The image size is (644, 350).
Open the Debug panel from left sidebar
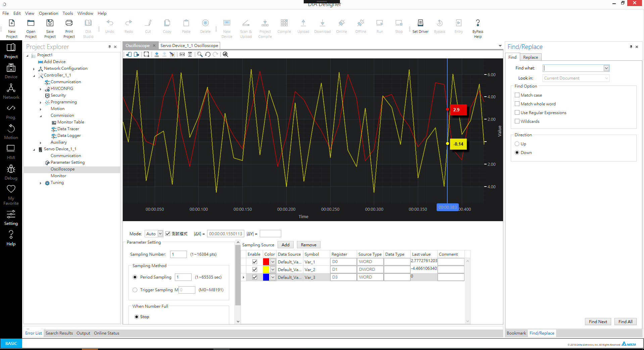(11, 172)
